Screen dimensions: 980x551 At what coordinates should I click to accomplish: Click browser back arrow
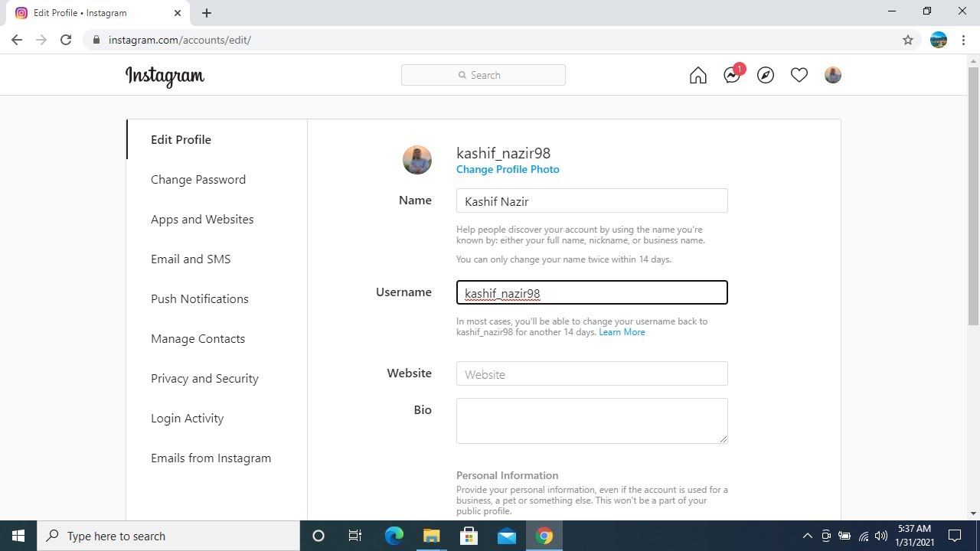click(x=17, y=40)
